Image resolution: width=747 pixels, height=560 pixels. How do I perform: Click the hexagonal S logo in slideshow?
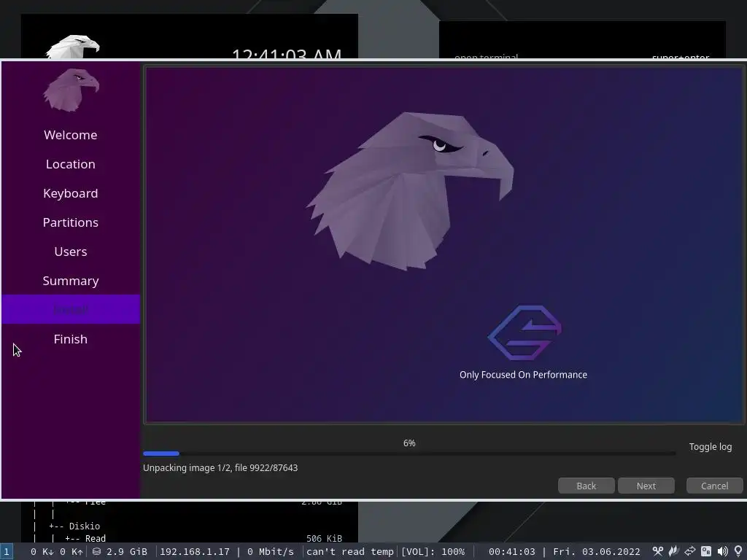point(525,332)
